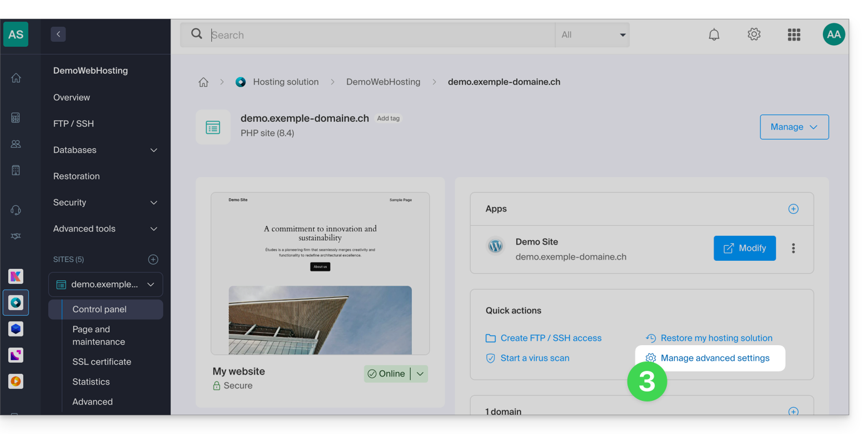Screen dimensions: 868x434
Task: Click the Modify button for Demo Site
Action: [744, 248]
